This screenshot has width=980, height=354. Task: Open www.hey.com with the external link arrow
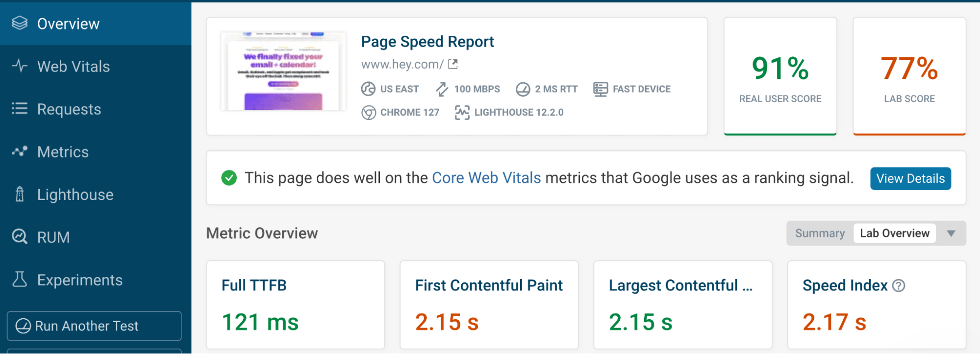453,64
